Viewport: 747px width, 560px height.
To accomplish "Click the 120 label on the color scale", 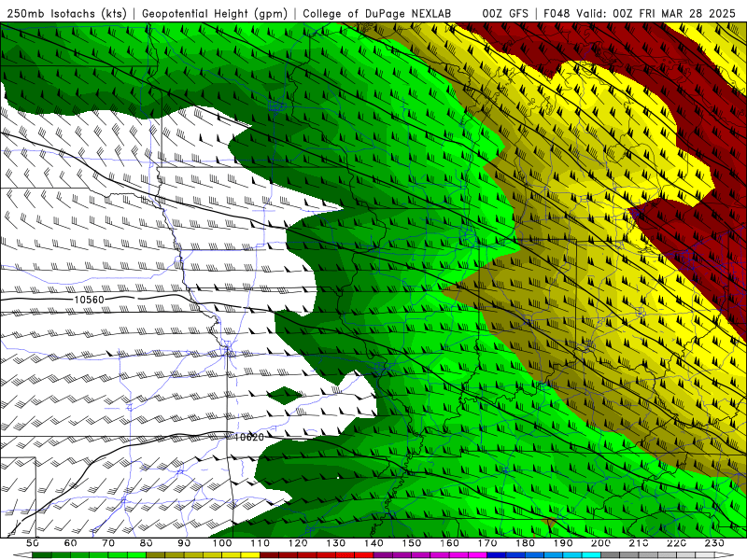I will tap(298, 543).
